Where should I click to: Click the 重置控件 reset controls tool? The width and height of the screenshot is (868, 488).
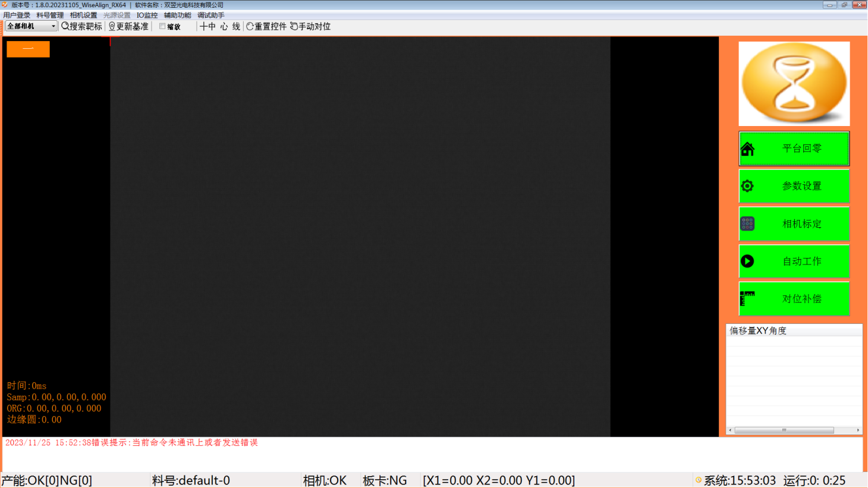tap(266, 26)
